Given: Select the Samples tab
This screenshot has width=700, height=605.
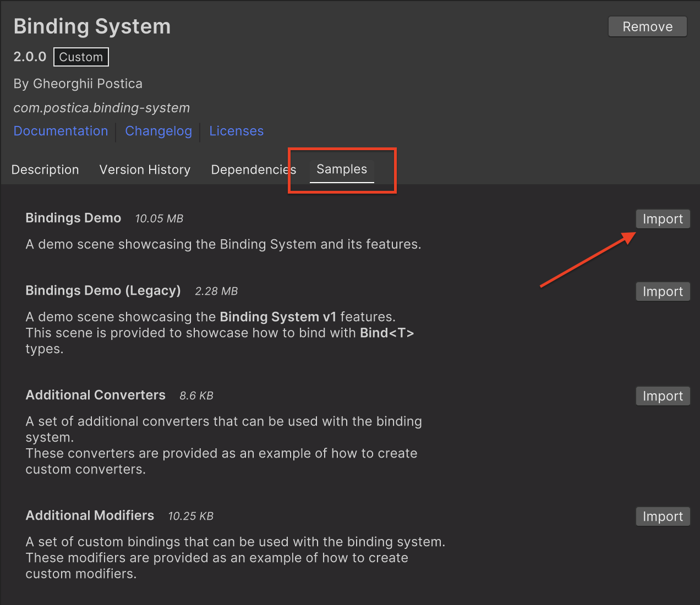Looking at the screenshot, I should pyautogui.click(x=342, y=169).
